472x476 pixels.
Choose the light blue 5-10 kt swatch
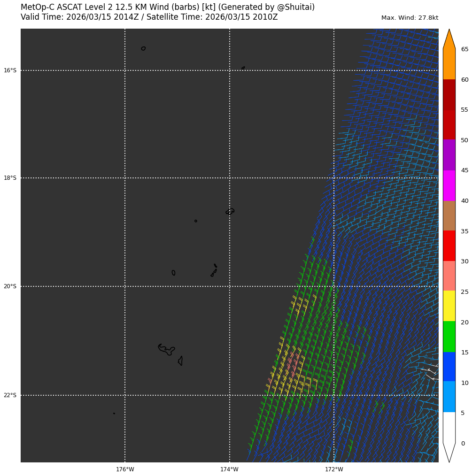449,396
